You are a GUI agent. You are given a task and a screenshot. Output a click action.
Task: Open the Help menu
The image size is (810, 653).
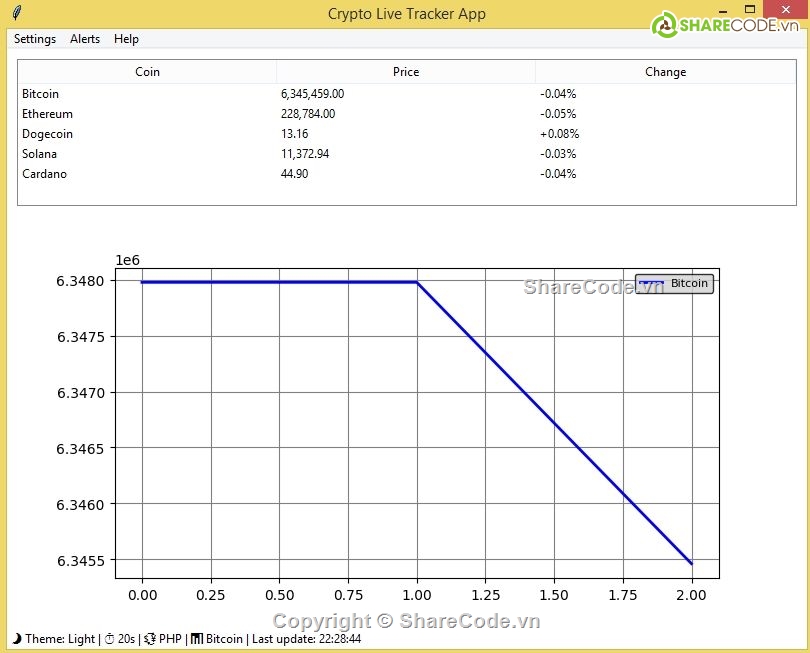click(126, 39)
